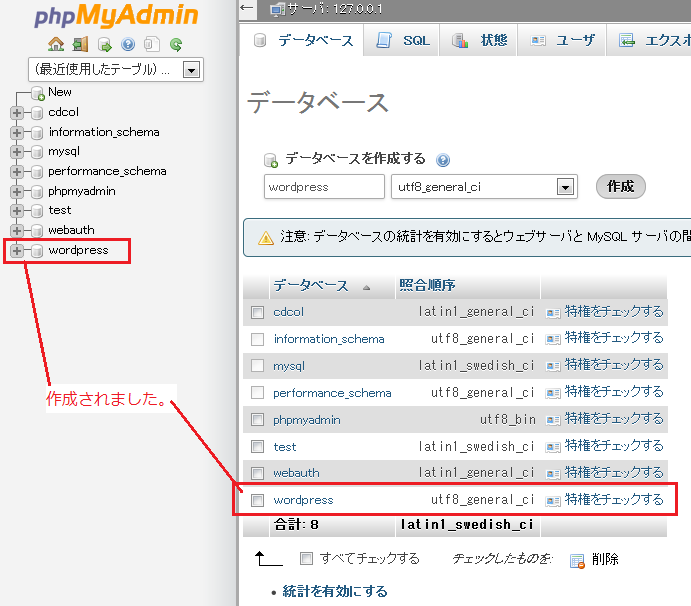Expand the phpmyadmin tree node

pyautogui.click(x=17, y=192)
